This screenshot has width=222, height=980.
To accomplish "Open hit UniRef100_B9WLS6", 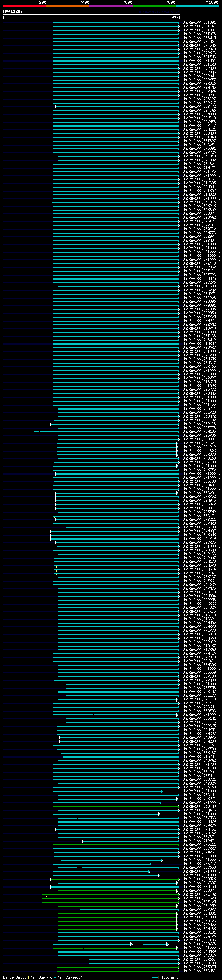I will tap(199, 929).
